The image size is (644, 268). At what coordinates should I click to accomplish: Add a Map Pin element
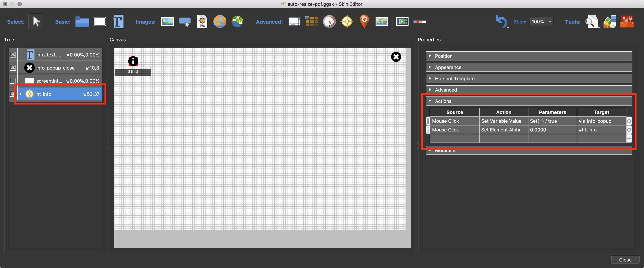364,22
